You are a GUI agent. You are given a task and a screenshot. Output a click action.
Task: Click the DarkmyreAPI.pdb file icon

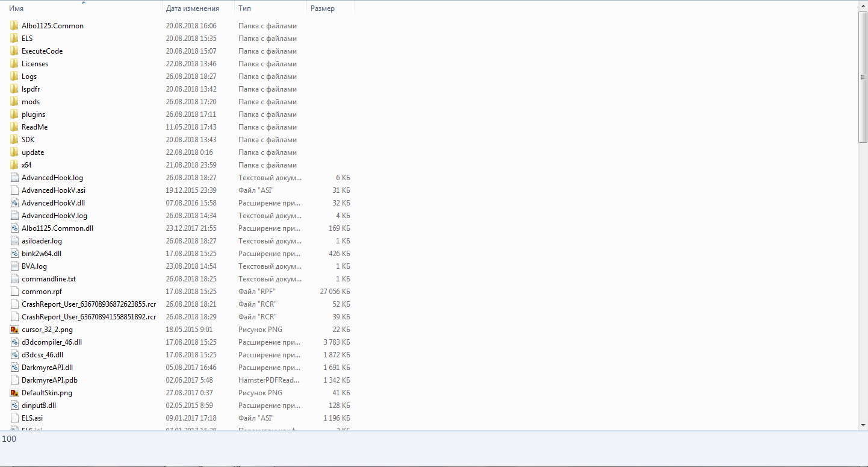[15, 380]
